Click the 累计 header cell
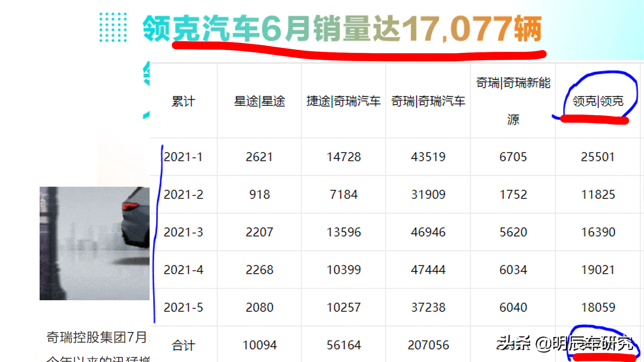The image size is (644, 362). pos(183,101)
